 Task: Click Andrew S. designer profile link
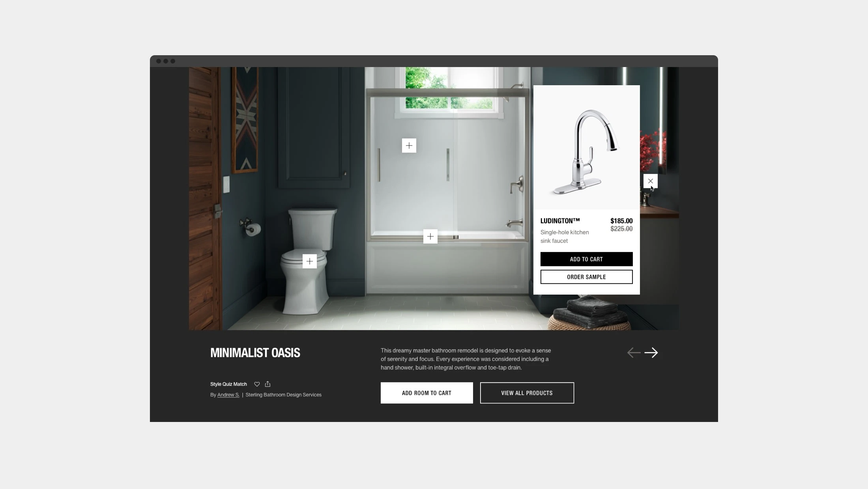coord(228,394)
